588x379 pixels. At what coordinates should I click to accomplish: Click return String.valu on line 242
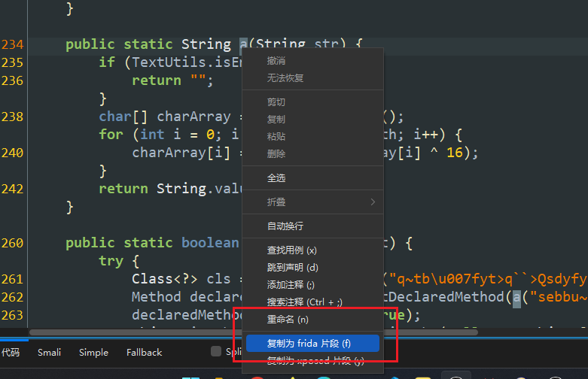click(x=170, y=189)
